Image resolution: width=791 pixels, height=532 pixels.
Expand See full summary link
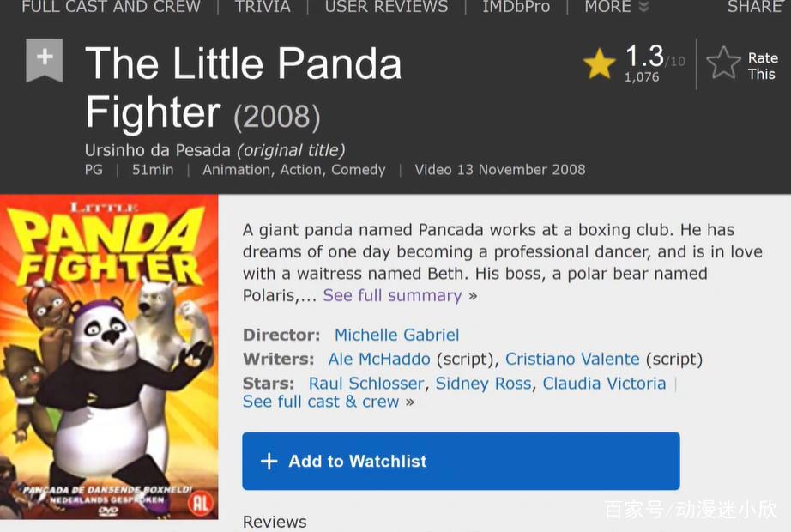[x=393, y=296]
